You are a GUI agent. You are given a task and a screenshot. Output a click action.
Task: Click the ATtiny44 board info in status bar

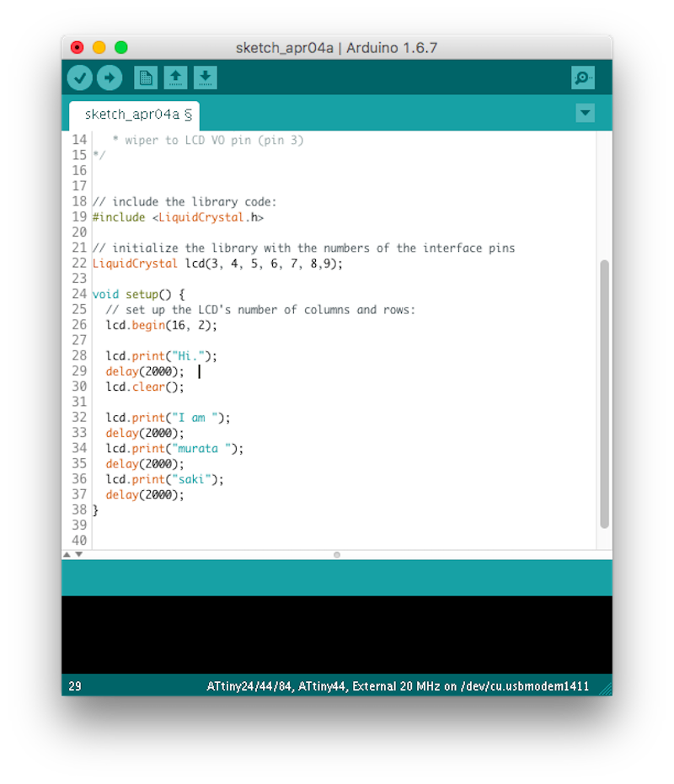(398, 686)
